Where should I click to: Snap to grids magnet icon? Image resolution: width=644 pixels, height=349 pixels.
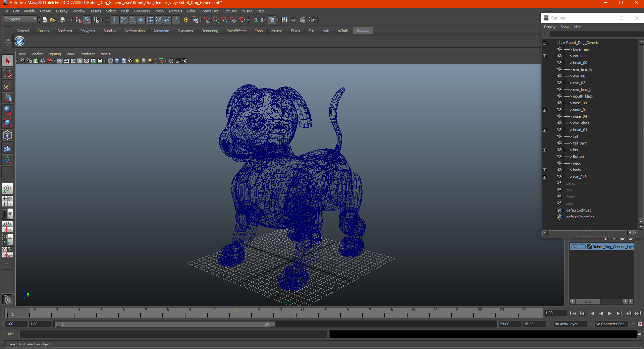pos(207,20)
